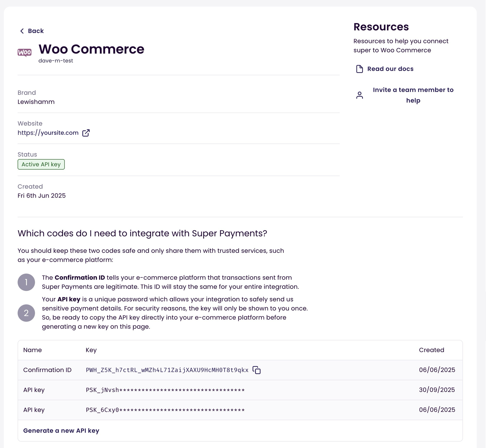The width and height of the screenshot is (486, 448).
Task: Click the Key column header
Action: click(91, 350)
